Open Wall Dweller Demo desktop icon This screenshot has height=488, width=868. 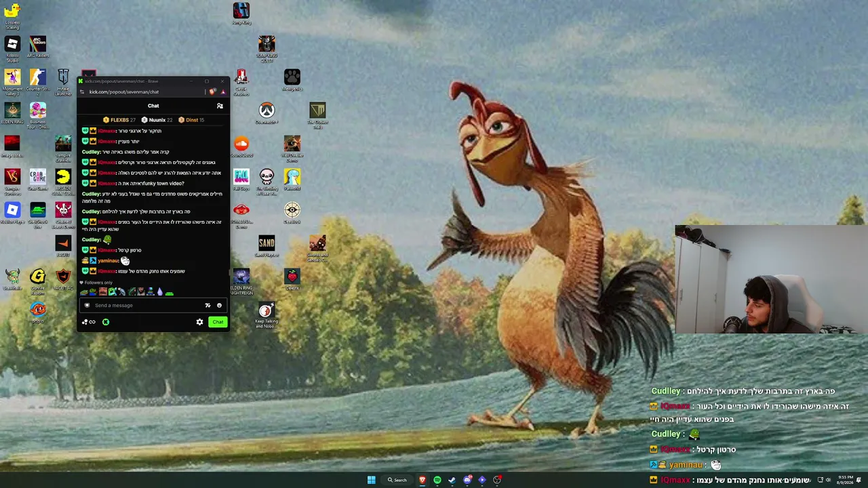point(292,148)
